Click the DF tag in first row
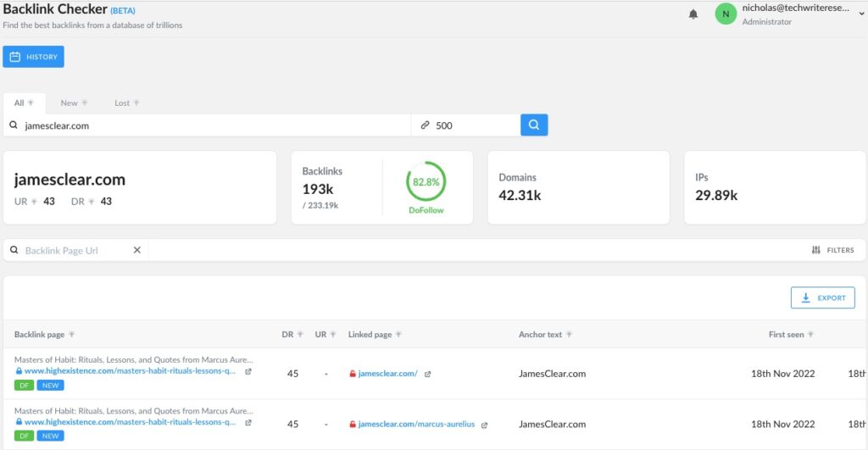 (x=24, y=386)
